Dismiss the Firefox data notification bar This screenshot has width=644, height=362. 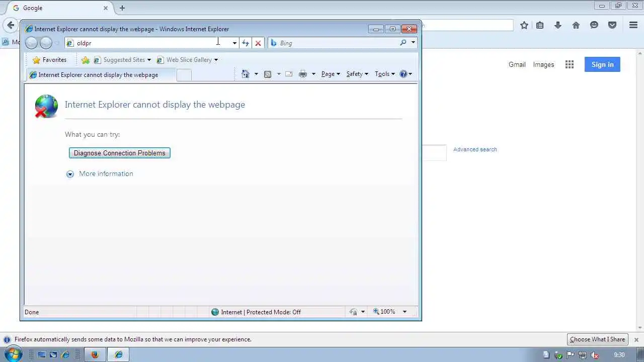click(x=636, y=340)
